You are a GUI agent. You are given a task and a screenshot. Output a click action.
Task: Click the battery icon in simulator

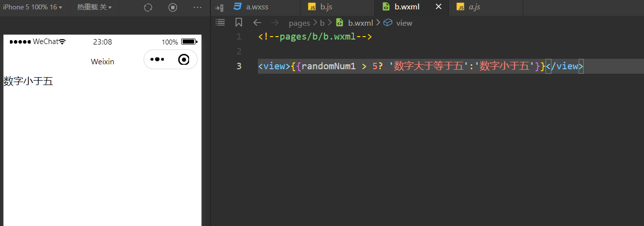(189, 42)
